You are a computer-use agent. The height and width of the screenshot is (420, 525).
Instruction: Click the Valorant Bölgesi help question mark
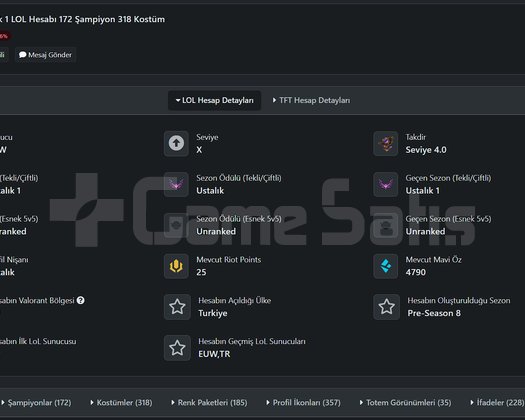pos(80,300)
